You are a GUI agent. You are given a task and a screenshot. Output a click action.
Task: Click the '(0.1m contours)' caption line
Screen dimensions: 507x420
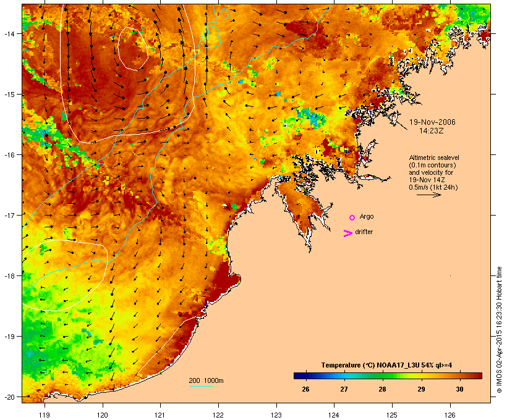point(432,165)
